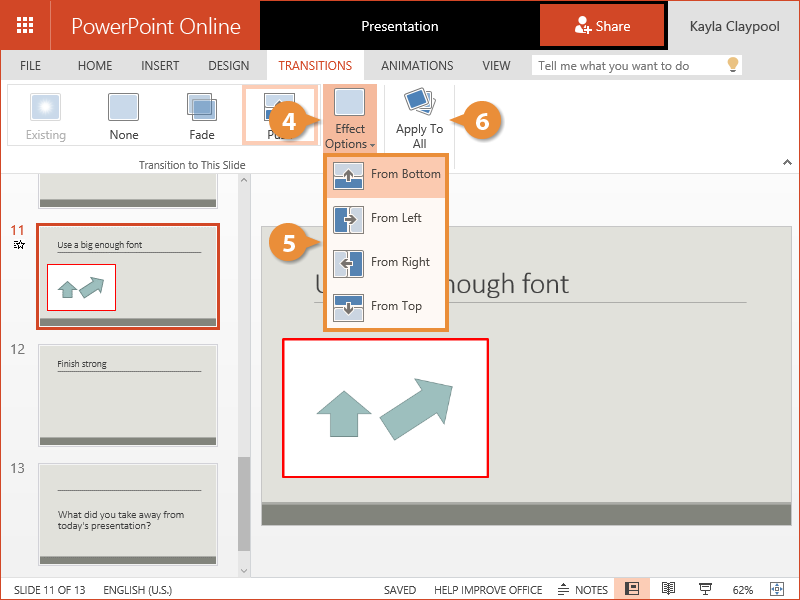Click the Share button
800x600 pixels.
point(601,26)
